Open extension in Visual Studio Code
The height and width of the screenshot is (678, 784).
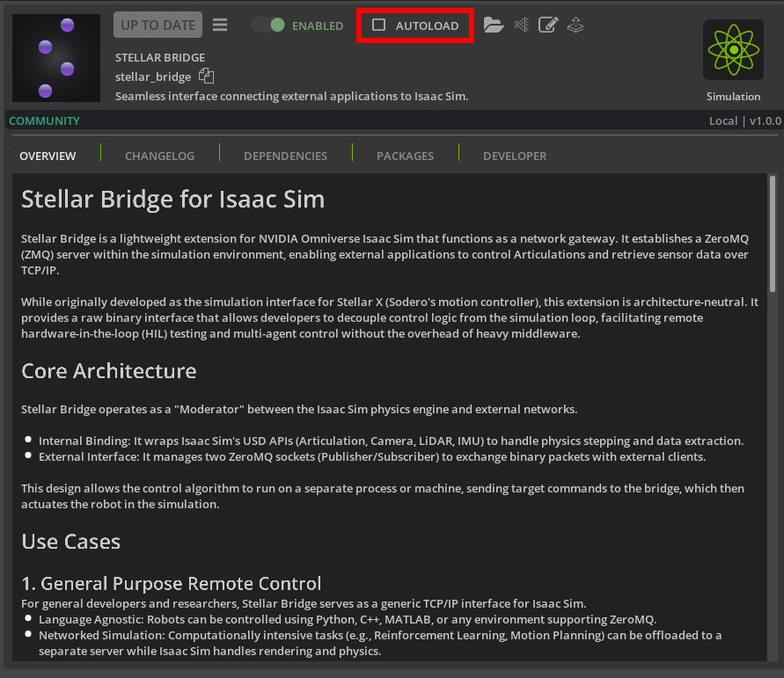point(521,25)
